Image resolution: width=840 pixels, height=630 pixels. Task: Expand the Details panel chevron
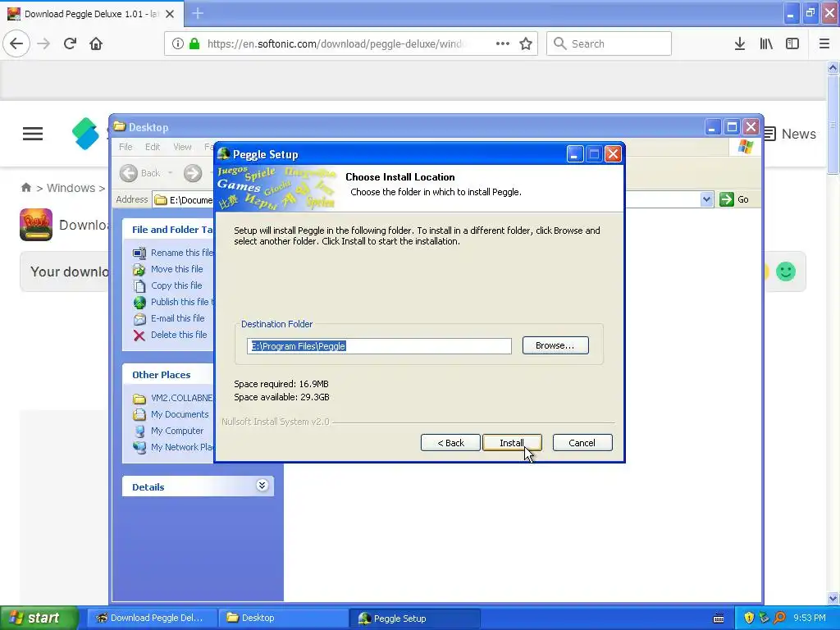(x=262, y=486)
